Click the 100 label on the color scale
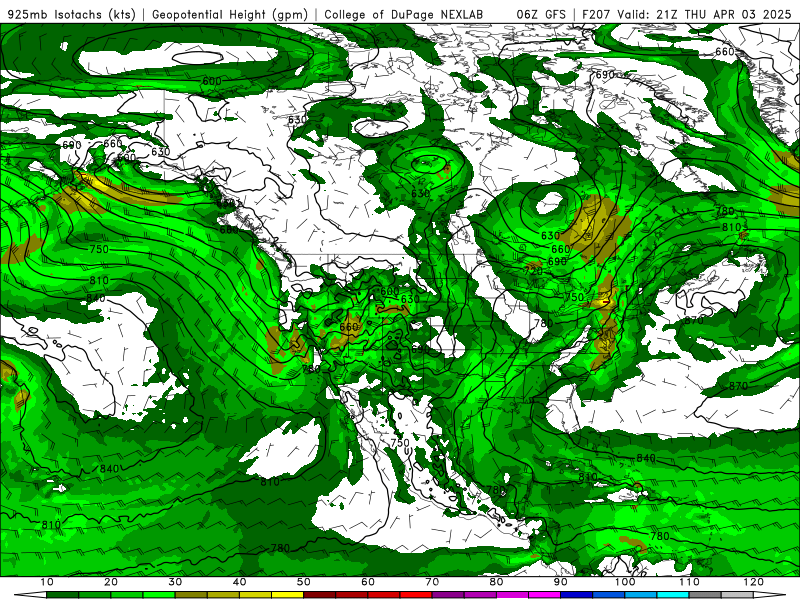 (x=625, y=582)
